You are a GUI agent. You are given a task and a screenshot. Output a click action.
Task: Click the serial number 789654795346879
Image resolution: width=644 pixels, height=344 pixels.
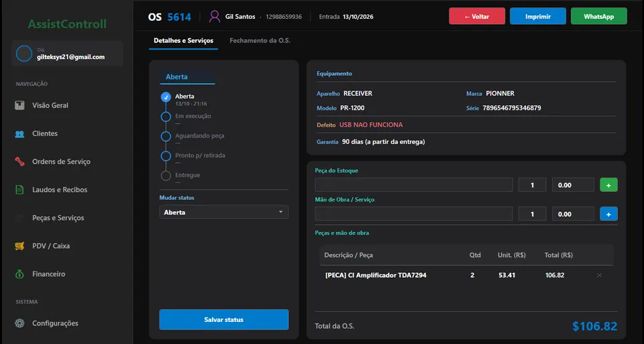pyautogui.click(x=512, y=108)
